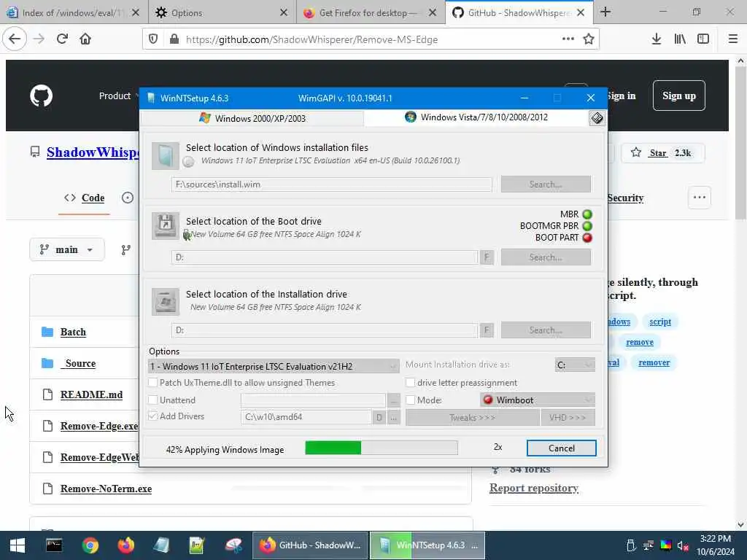Click the 2x speed label next to Cancel
Viewport: 747px width, 560px height.
498,447
